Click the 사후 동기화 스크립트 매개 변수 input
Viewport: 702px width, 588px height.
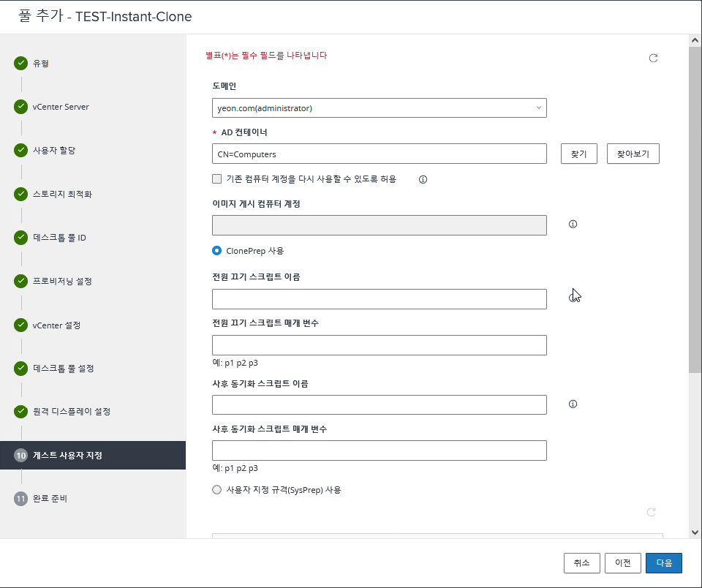[380, 450]
